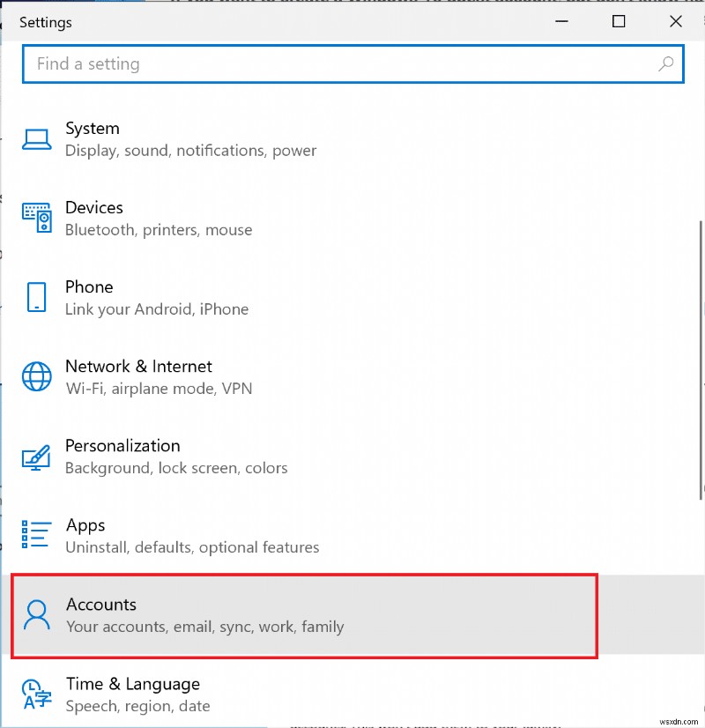Click the Personalization paintbrush icon
705x728 pixels.
pyautogui.click(x=36, y=457)
